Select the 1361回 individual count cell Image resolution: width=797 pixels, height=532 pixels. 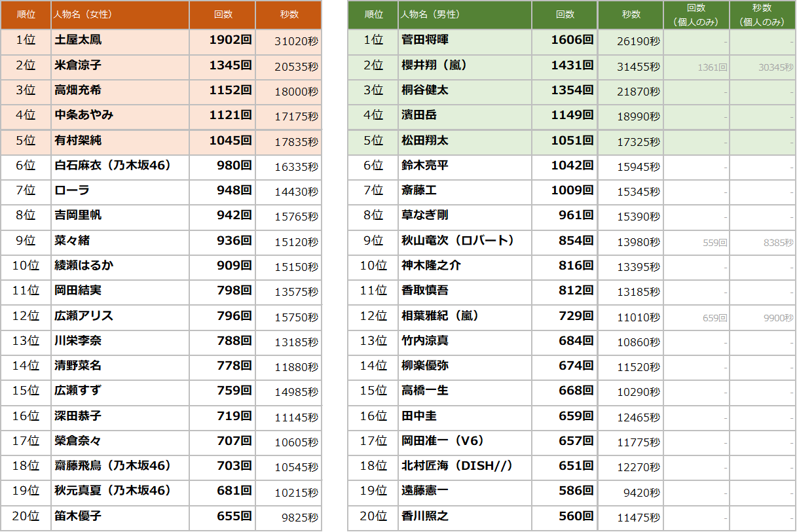point(696,67)
